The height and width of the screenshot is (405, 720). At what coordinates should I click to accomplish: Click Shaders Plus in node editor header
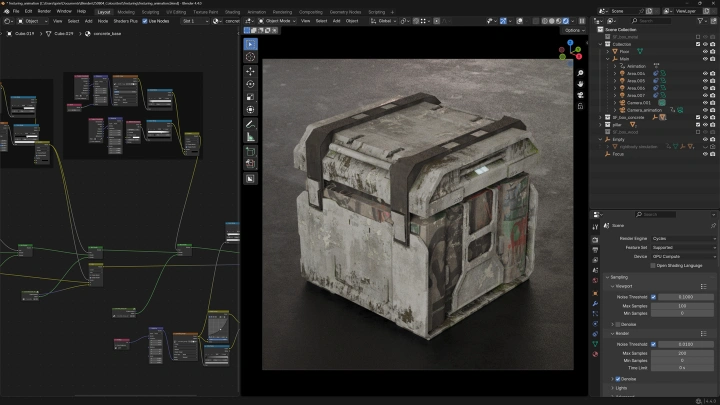(125, 20)
